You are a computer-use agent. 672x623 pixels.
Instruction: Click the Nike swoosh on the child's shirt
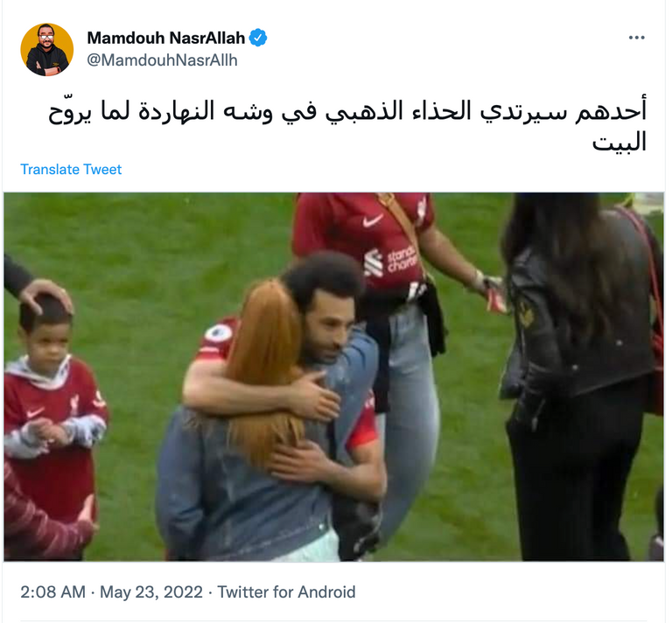pos(34,414)
